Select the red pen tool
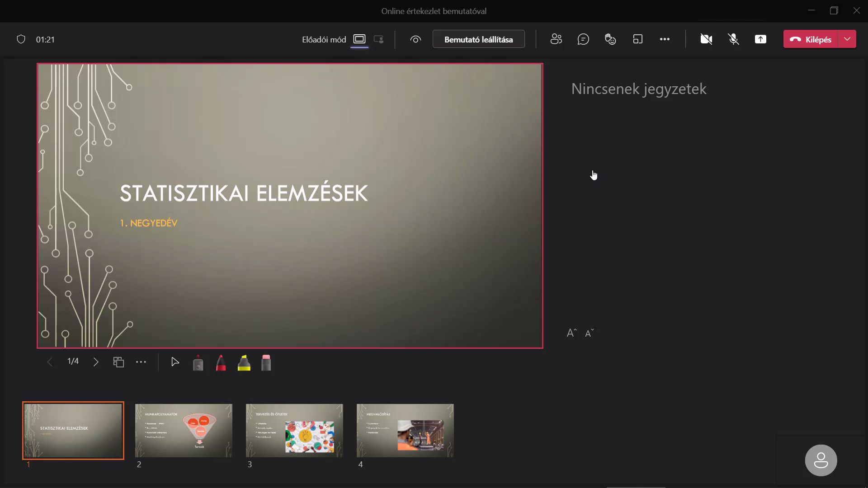This screenshot has width=868, height=488. click(221, 363)
